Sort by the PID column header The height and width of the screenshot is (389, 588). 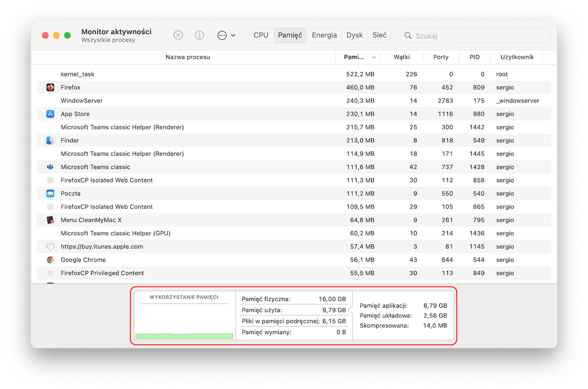(474, 57)
